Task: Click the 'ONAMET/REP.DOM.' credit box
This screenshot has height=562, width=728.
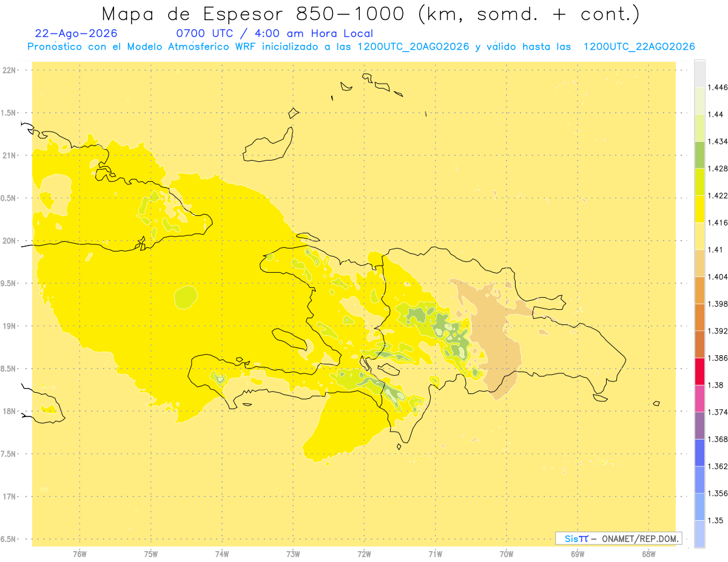Action: (619, 538)
